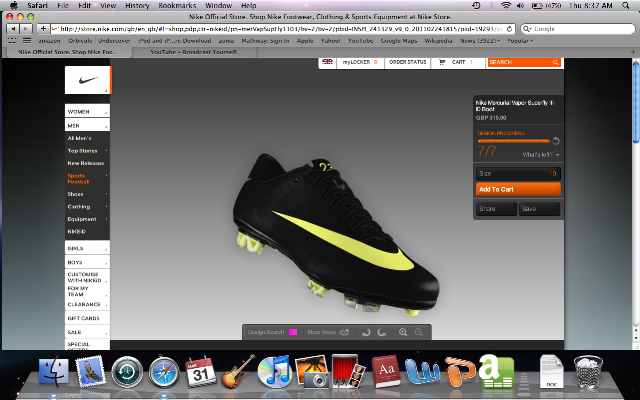640x400 pixels.
Task: Click the Nike swoosh logo
Action: point(88,80)
